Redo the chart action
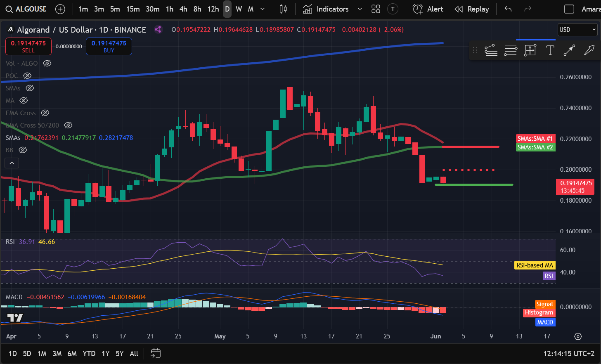601x364 pixels. pos(528,9)
